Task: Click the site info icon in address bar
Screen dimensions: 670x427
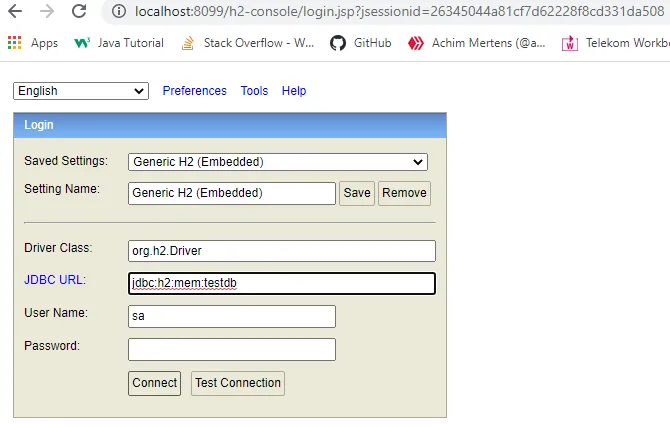Action: pyautogui.click(x=119, y=11)
